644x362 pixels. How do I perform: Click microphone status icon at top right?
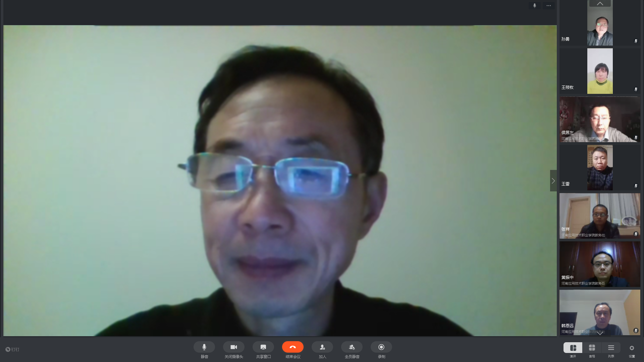pyautogui.click(x=535, y=6)
